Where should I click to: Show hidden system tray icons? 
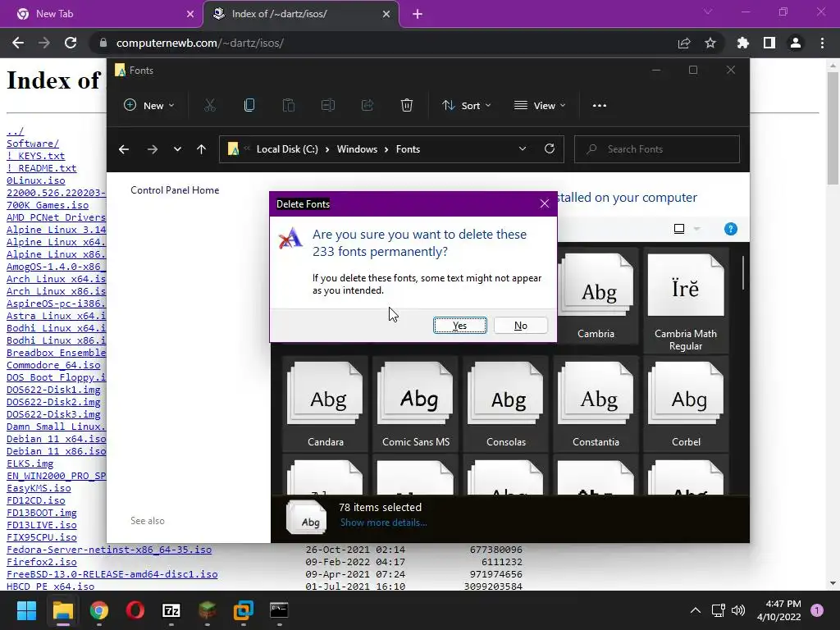(695, 610)
